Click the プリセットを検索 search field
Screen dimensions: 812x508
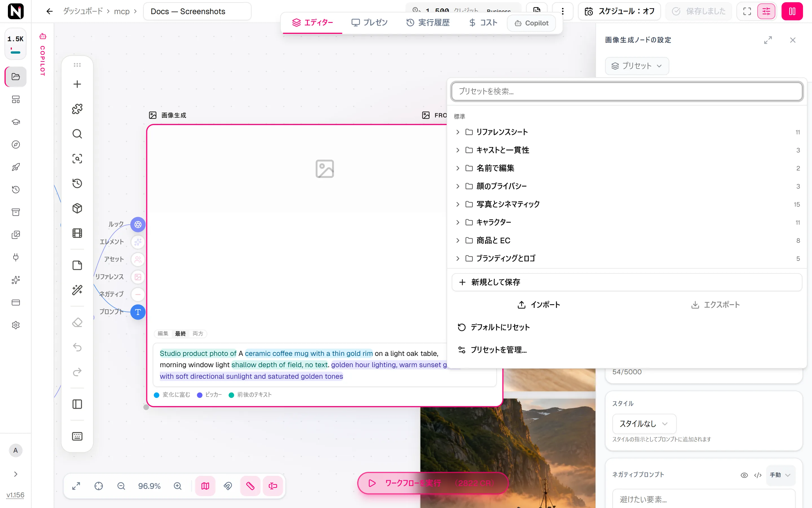(x=626, y=91)
